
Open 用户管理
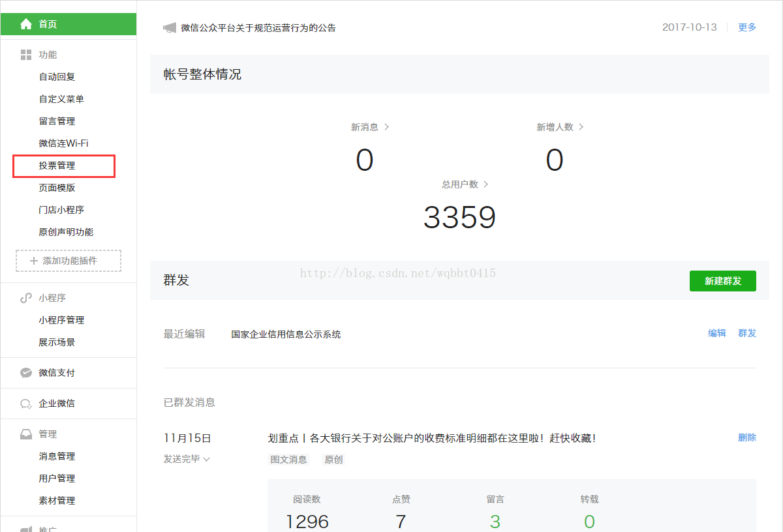(x=57, y=479)
